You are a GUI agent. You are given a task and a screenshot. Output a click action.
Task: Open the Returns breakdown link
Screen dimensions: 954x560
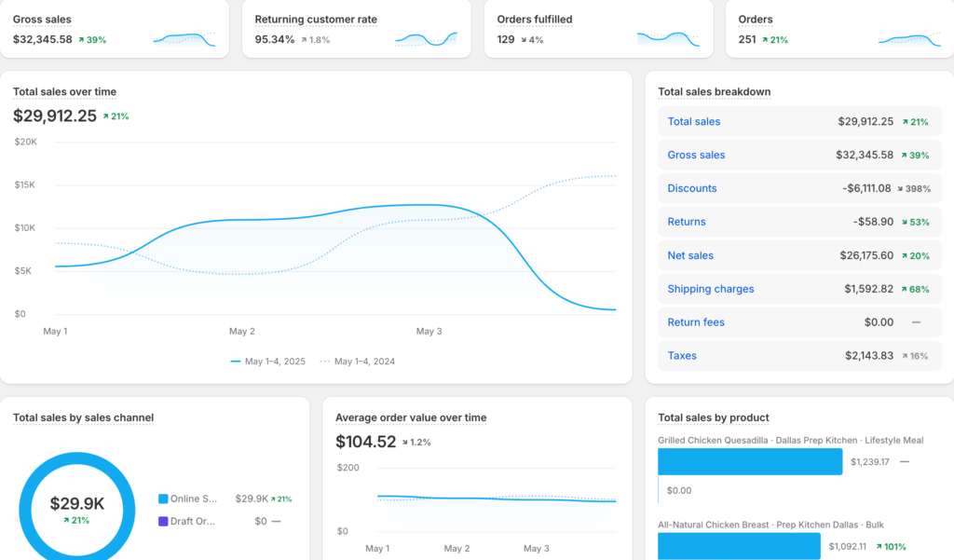tap(687, 222)
